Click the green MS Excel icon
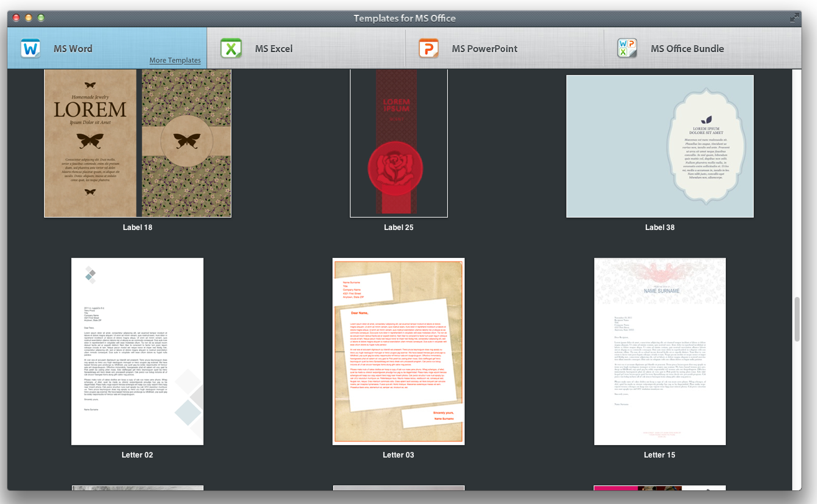The image size is (817, 504). click(231, 48)
